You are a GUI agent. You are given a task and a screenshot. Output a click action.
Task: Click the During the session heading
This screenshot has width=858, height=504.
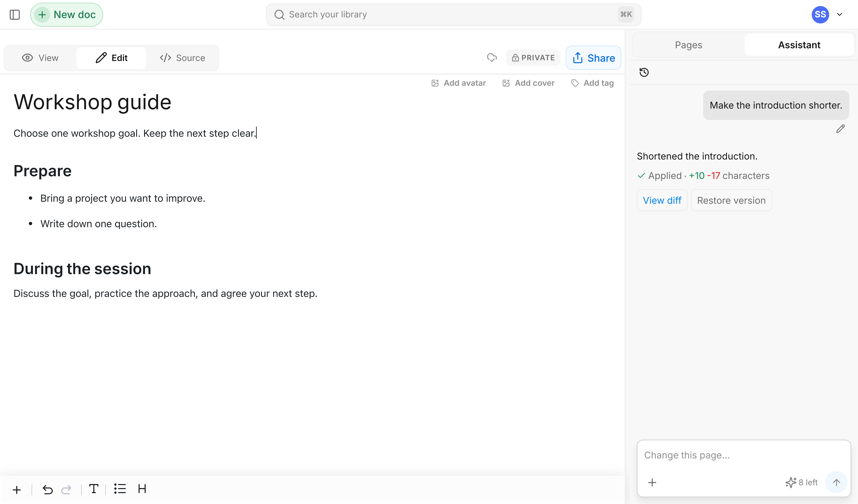point(82,269)
